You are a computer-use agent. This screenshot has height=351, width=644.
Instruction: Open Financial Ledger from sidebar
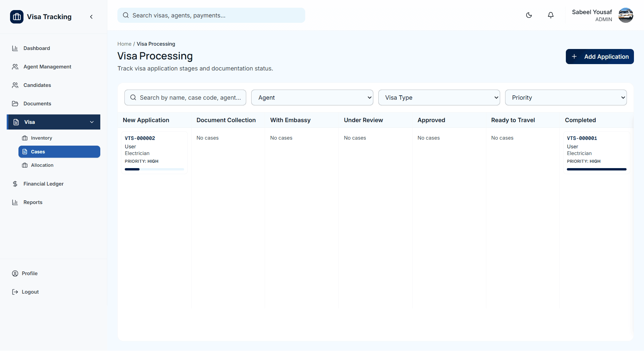54,184
